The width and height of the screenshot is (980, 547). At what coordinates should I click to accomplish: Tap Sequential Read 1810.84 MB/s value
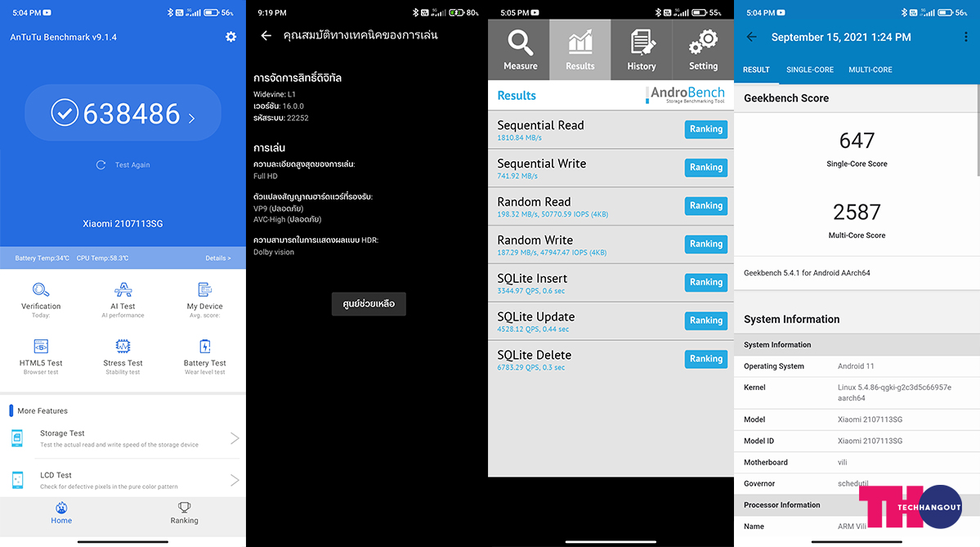pyautogui.click(x=519, y=137)
